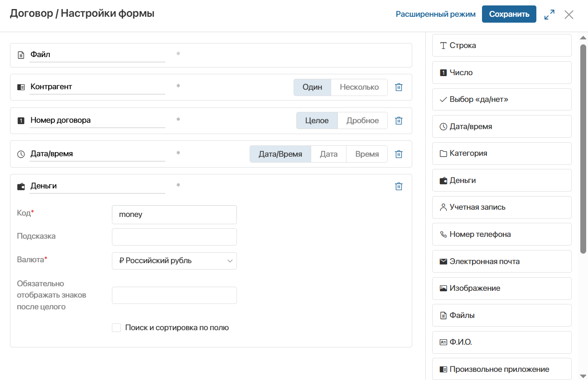Enable Поиск и сортировка по полю checkbox
This screenshot has height=380, width=588.
[116, 327]
